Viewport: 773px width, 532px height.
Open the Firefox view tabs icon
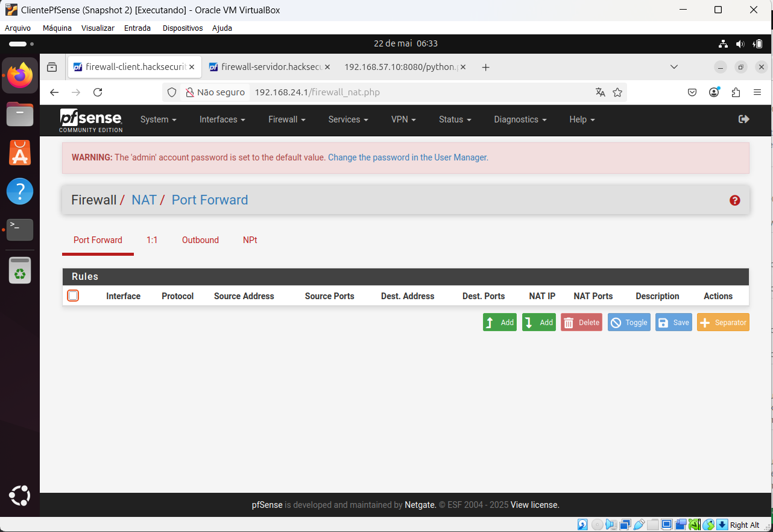tap(52, 67)
